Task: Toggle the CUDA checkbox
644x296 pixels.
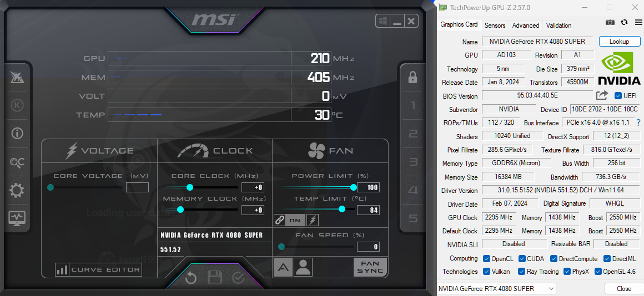Action: pos(522,259)
